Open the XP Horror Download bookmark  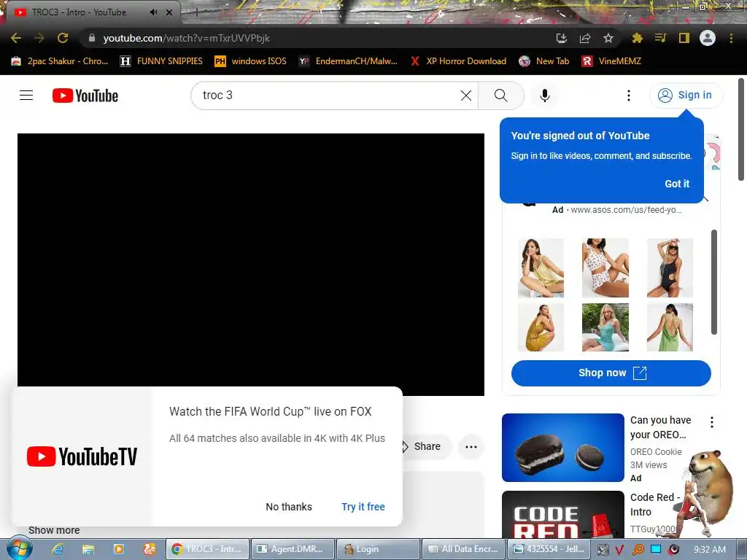coord(458,61)
